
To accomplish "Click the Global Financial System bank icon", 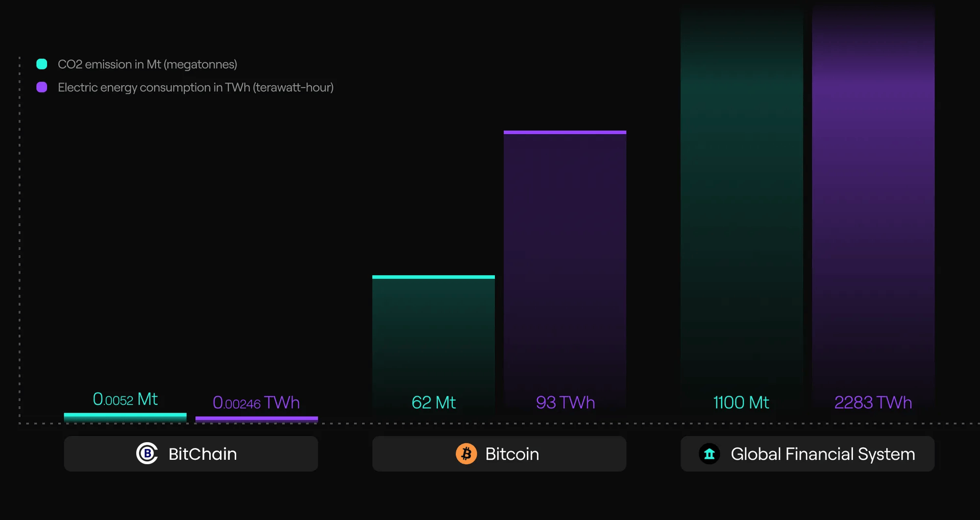I will [x=709, y=454].
